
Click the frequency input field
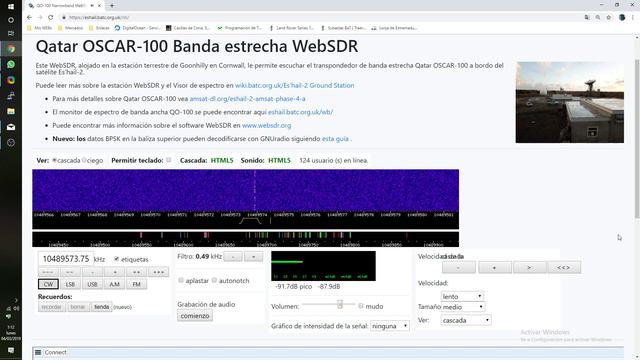(66, 259)
